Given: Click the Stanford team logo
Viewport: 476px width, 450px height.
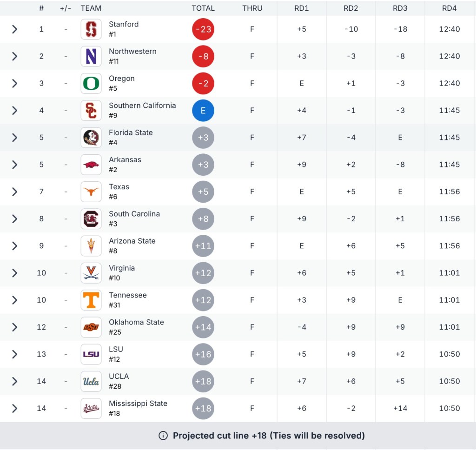Looking at the screenshot, I should point(91,29).
